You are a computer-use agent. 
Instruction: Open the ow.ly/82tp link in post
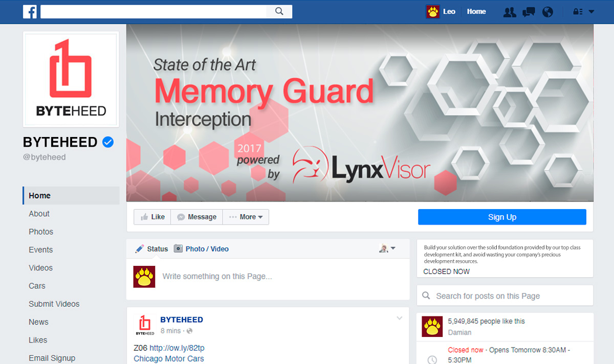click(177, 348)
